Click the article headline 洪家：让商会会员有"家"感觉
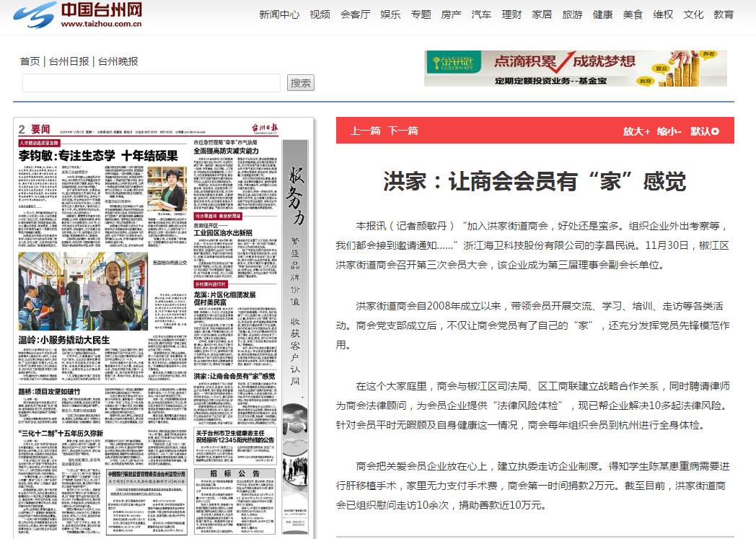Viewport: 756px width, 539px height. click(x=535, y=181)
